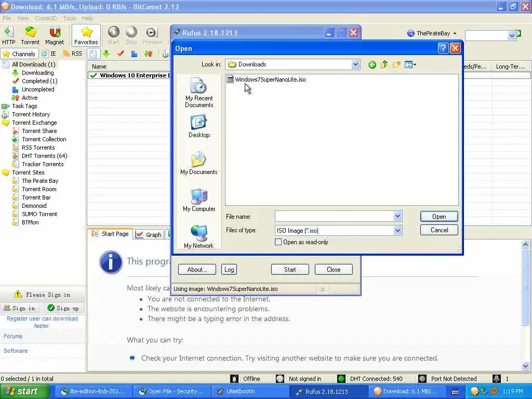532x399 pixels.
Task: Go back using green arrow in Open dialog
Action: tap(372, 64)
